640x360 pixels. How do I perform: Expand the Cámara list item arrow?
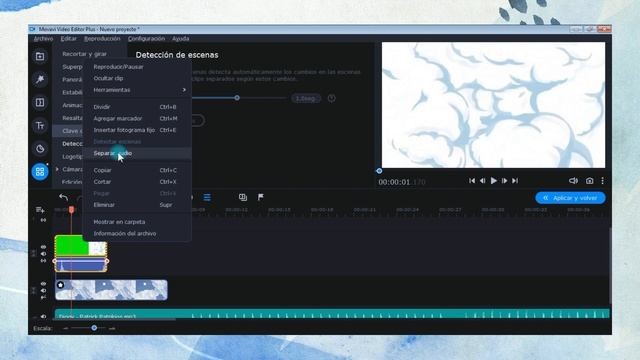[x=57, y=169]
